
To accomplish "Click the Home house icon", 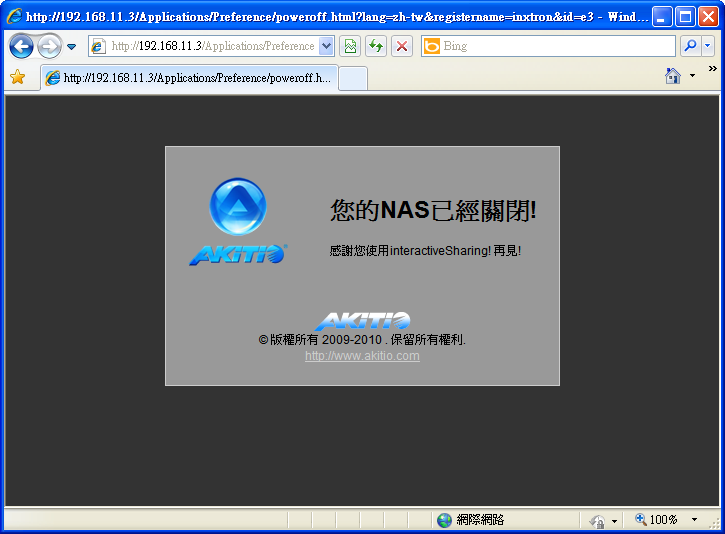I will point(673,76).
